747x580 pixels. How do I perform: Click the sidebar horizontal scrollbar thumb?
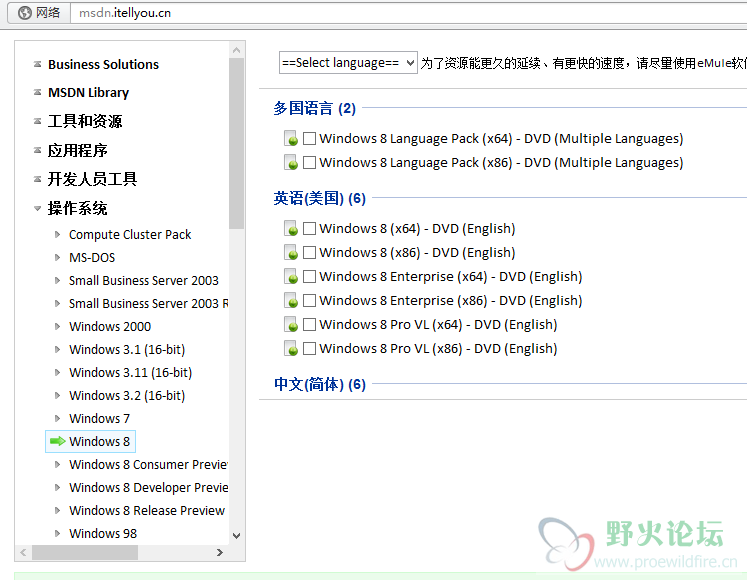coord(85,552)
